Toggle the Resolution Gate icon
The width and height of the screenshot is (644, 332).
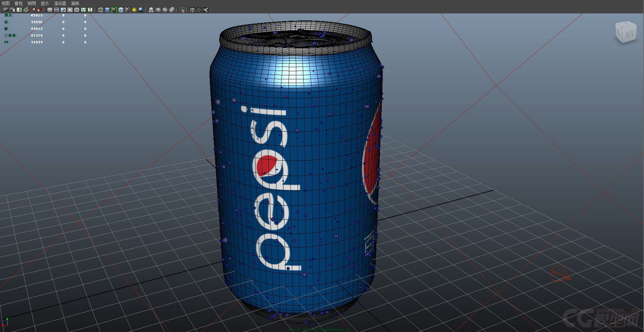[63, 10]
